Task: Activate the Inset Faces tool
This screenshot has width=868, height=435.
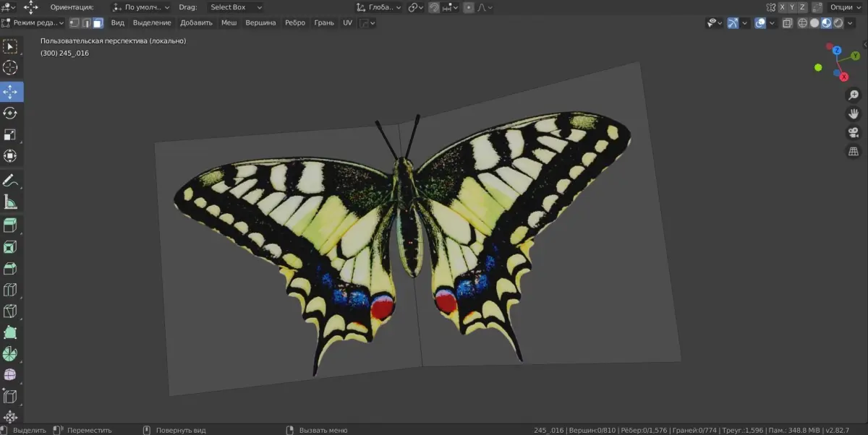Action: (x=11, y=247)
